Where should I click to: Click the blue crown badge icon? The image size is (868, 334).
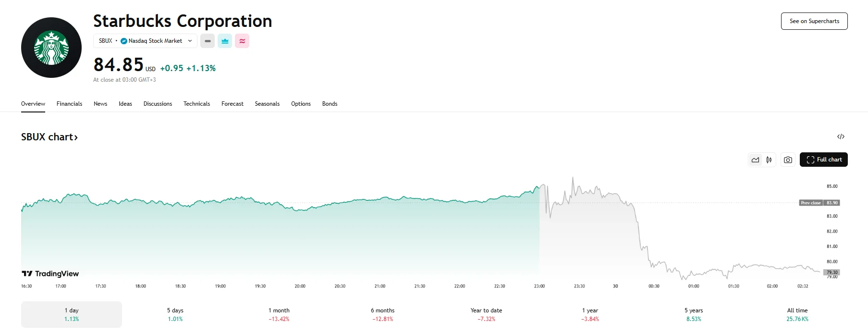[x=225, y=41]
